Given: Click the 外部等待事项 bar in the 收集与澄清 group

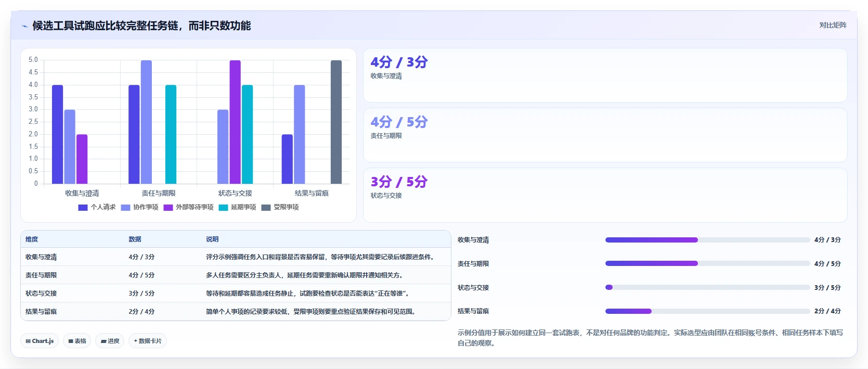Looking at the screenshot, I should click(x=82, y=159).
